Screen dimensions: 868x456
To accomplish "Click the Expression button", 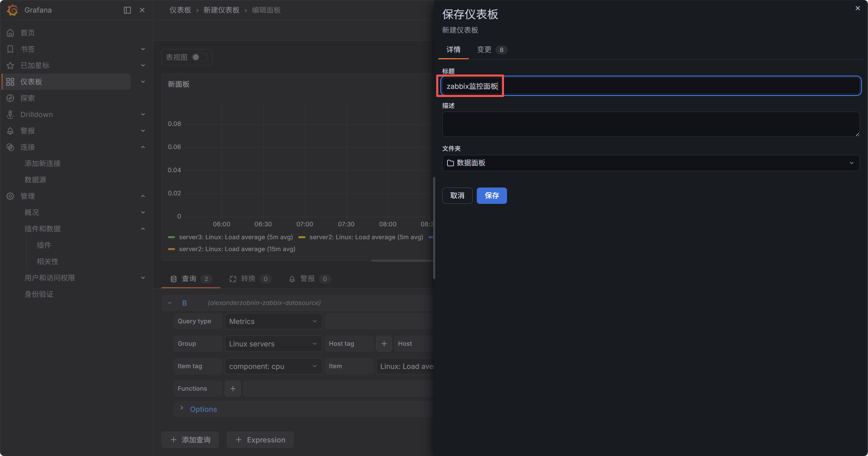I will 260,440.
